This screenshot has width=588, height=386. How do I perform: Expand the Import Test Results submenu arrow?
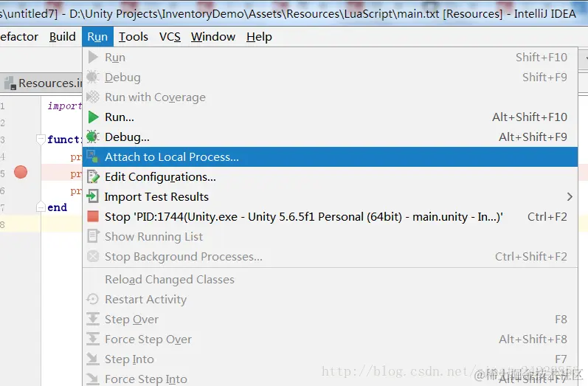[x=570, y=196]
